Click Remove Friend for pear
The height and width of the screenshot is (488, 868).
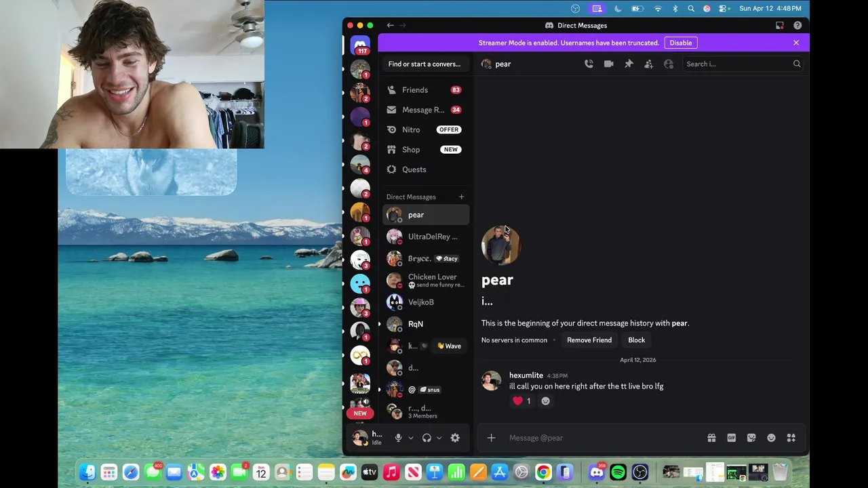tap(589, 340)
